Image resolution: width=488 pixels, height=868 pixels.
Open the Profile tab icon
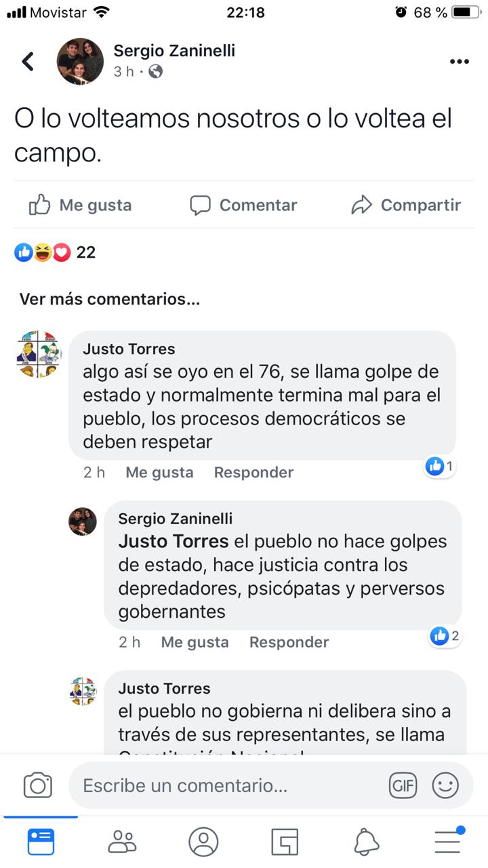[203, 842]
